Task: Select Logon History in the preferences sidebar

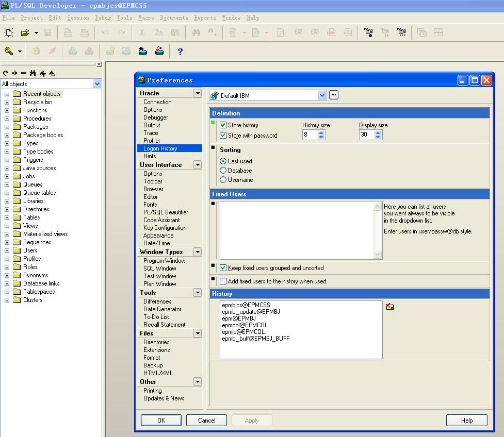Action: point(161,148)
